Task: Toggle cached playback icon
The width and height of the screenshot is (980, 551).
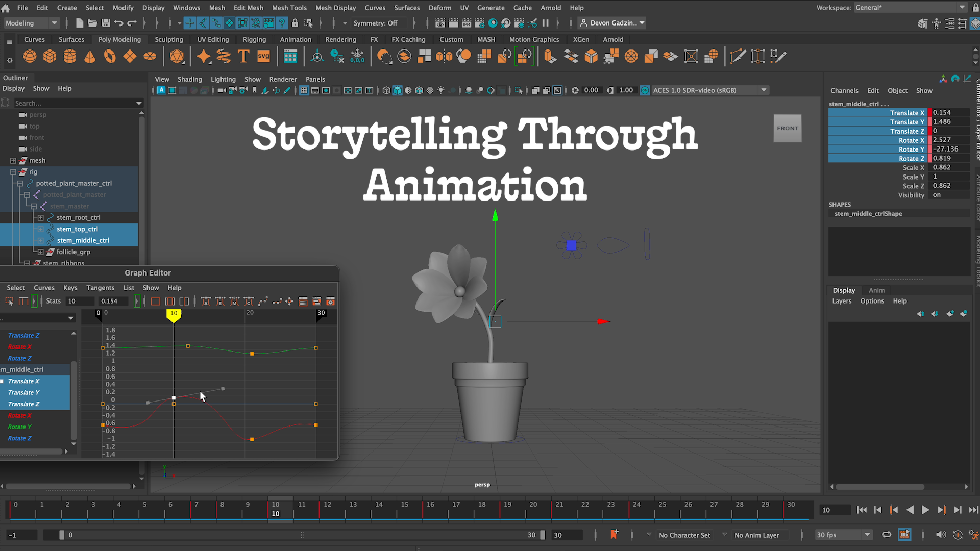Action: click(904, 535)
